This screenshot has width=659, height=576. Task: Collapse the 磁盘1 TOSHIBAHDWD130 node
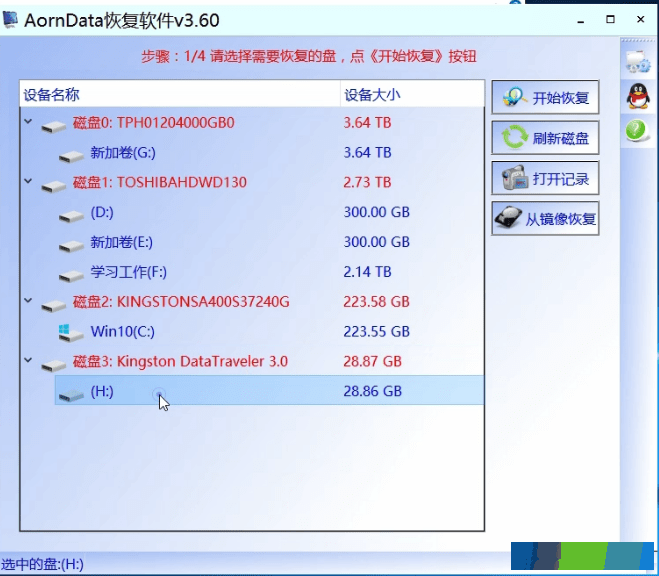(x=28, y=181)
